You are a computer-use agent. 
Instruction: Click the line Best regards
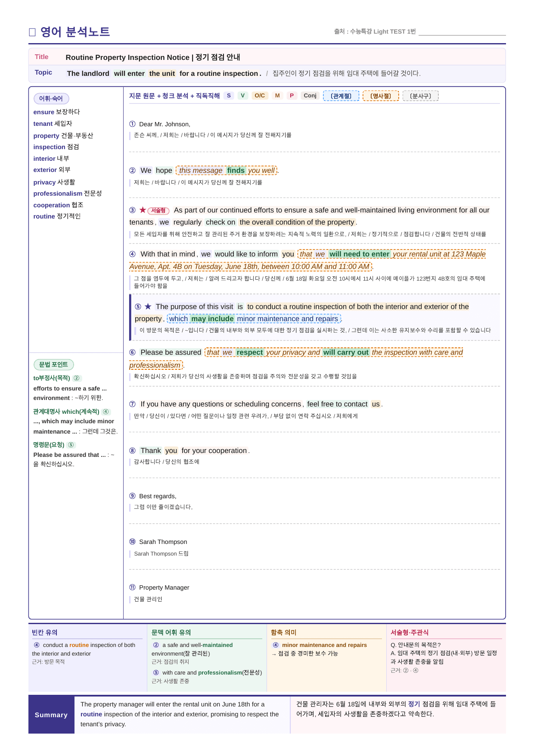(158, 496)
